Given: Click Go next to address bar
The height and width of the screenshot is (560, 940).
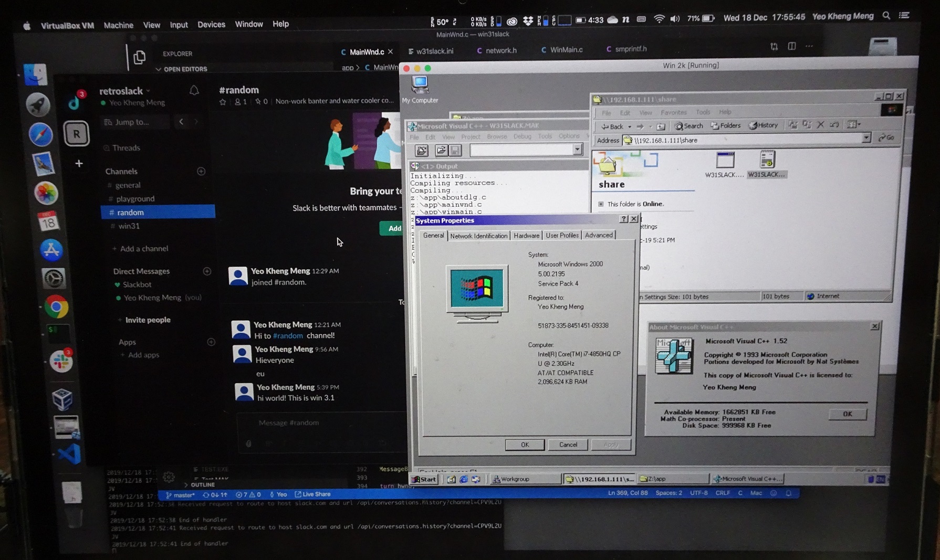Looking at the screenshot, I should click(x=886, y=138).
